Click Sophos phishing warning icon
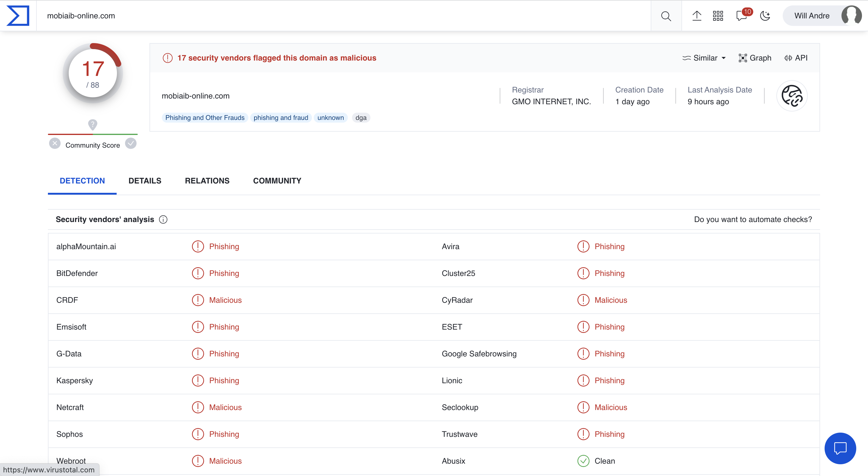The width and height of the screenshot is (868, 476). click(198, 434)
